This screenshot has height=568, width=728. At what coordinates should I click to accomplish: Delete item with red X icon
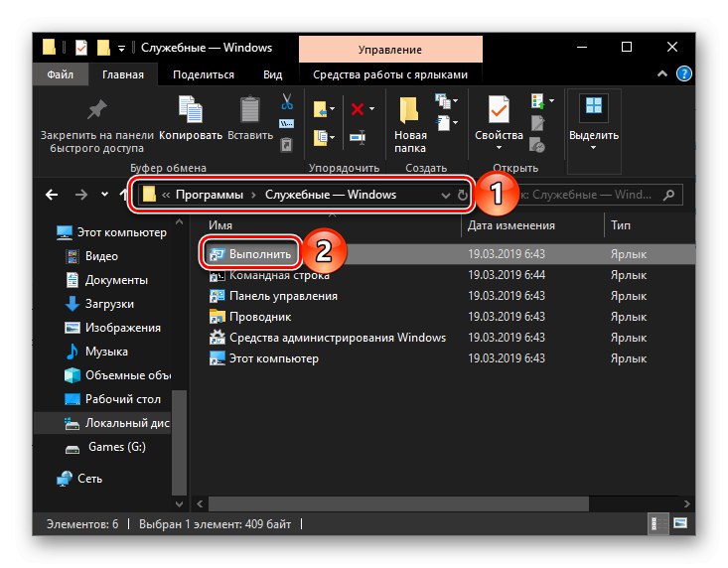pos(357,109)
